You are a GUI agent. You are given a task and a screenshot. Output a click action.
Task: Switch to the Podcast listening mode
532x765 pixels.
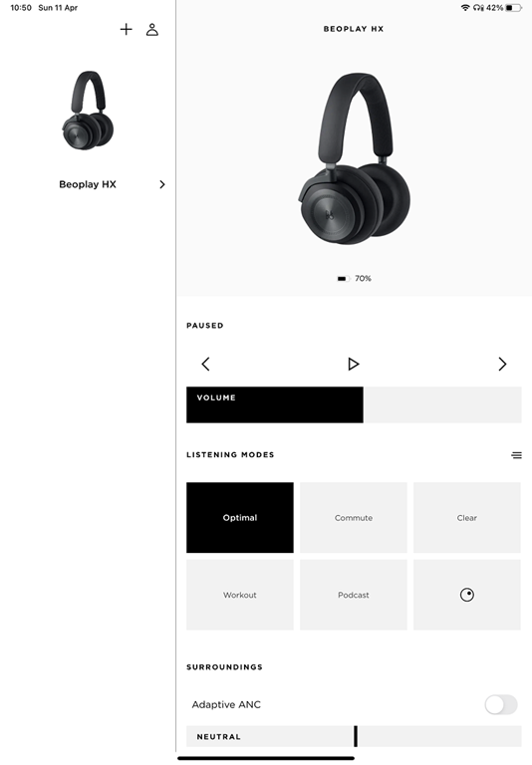354,595
